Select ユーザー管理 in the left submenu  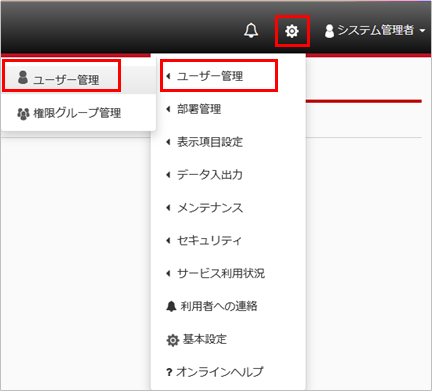pyautogui.click(x=78, y=79)
